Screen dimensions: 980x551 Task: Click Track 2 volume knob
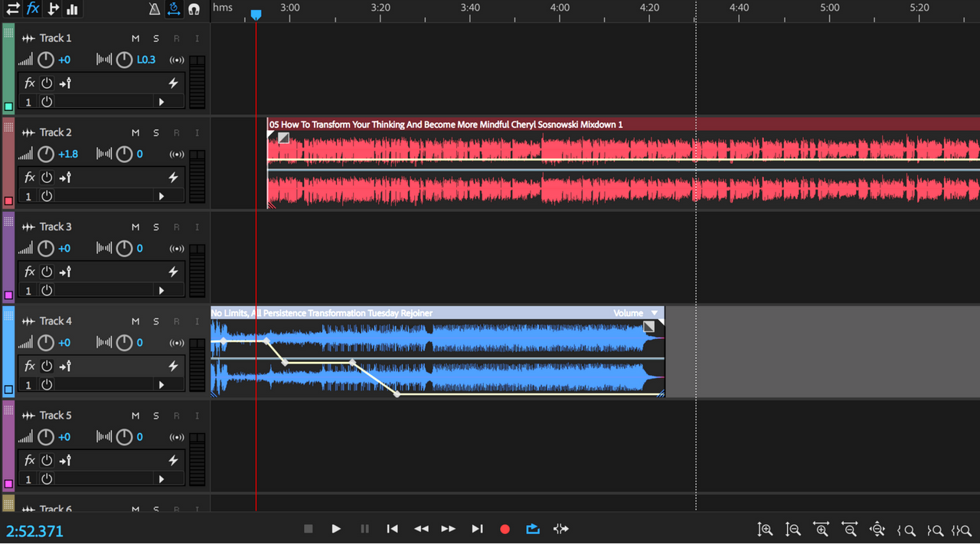(46, 155)
